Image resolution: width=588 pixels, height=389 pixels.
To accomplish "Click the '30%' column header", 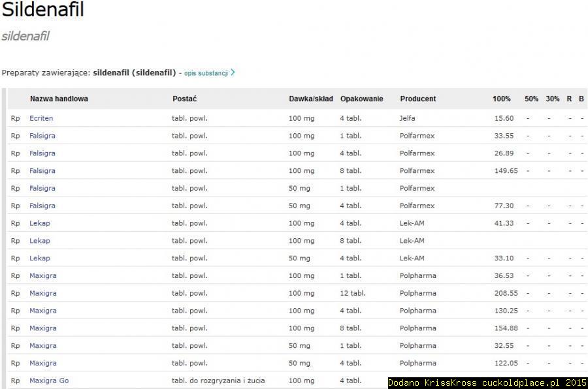I will click(552, 99).
